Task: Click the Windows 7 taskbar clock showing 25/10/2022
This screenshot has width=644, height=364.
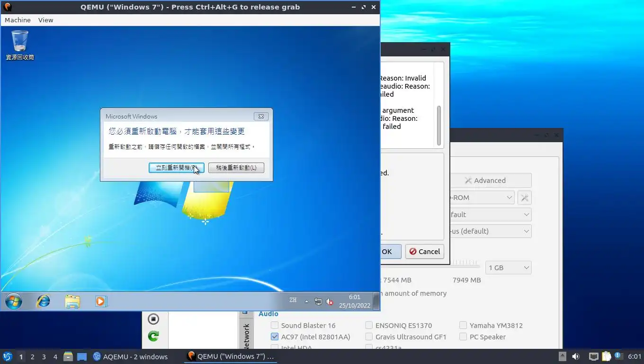Action: (x=355, y=301)
